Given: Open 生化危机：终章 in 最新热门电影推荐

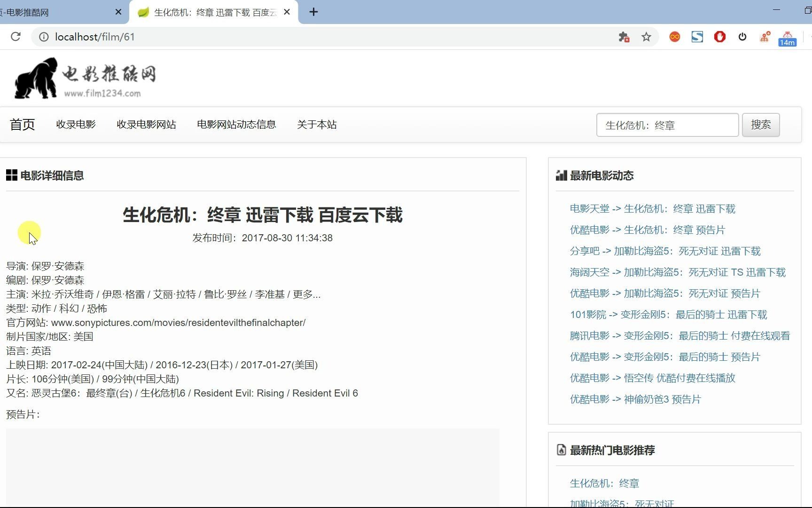Looking at the screenshot, I should click(x=604, y=484).
